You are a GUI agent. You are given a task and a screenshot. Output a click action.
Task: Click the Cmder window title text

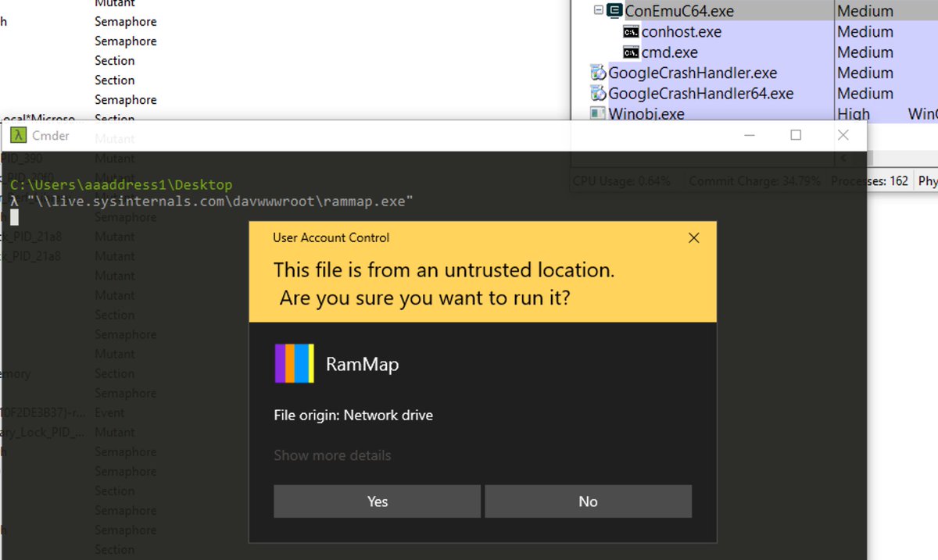tap(50, 135)
